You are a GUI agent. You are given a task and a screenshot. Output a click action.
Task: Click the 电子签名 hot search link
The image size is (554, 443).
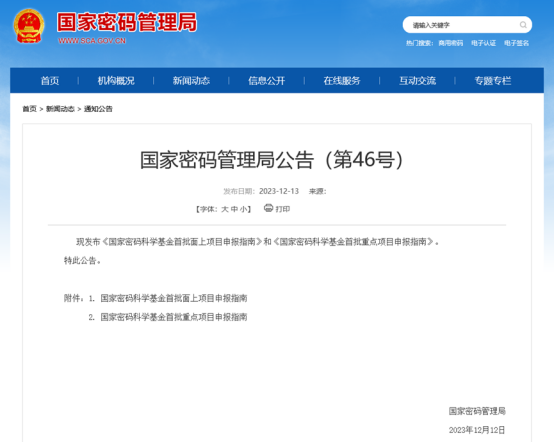pos(516,43)
